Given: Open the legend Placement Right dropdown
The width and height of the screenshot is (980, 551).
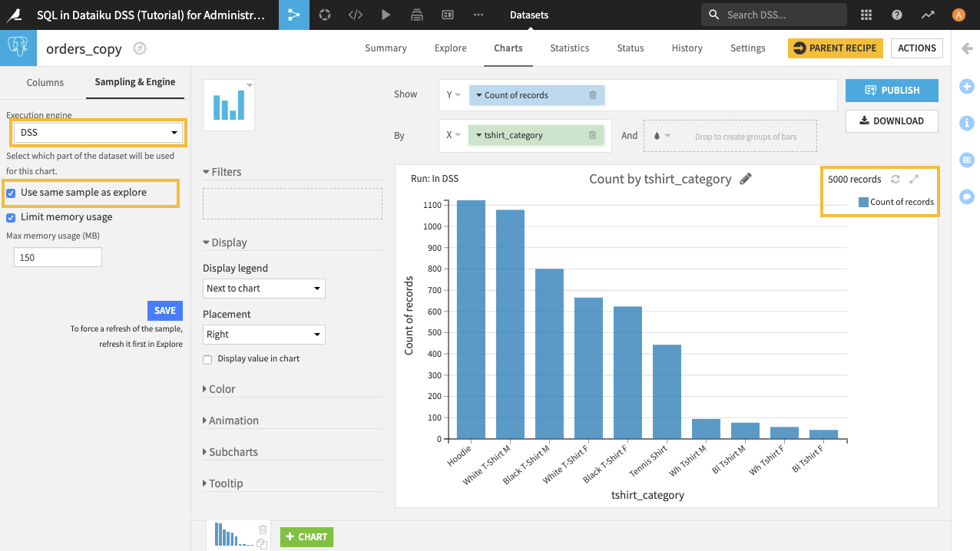Looking at the screenshot, I should [263, 335].
